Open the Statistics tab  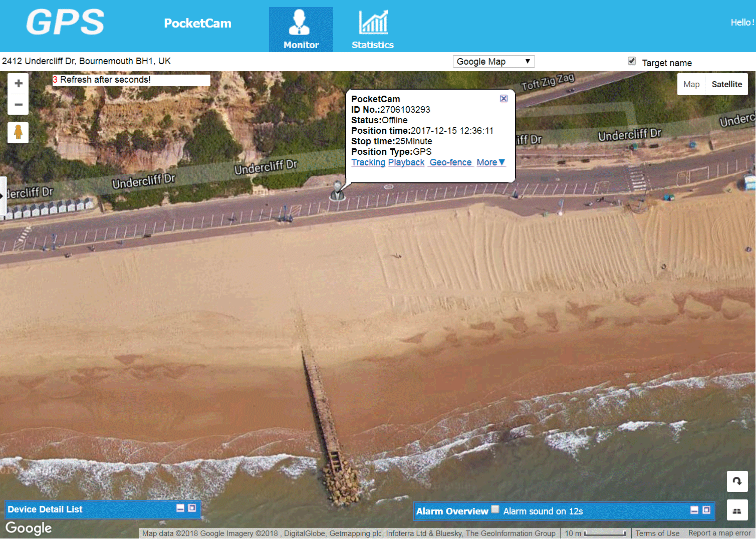tap(372, 30)
